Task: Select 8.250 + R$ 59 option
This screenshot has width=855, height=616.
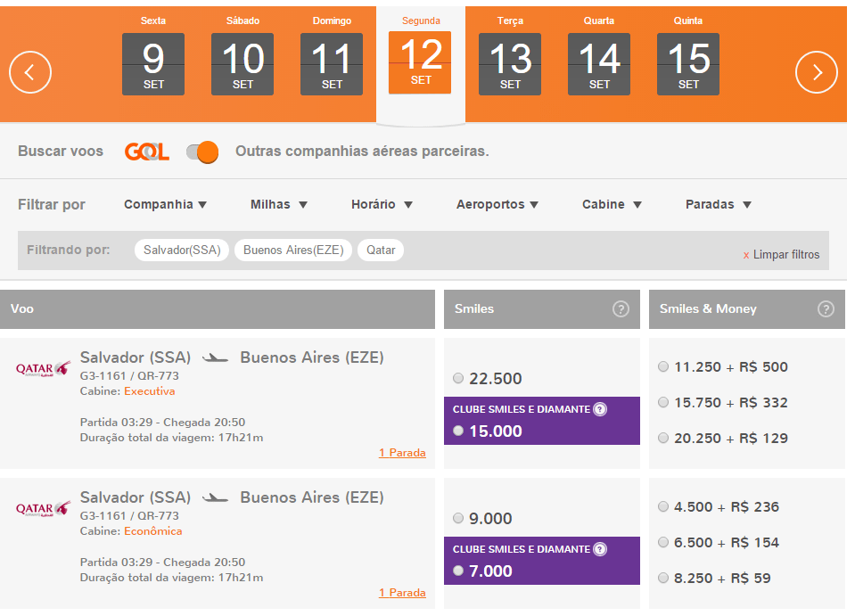Action: [663, 578]
